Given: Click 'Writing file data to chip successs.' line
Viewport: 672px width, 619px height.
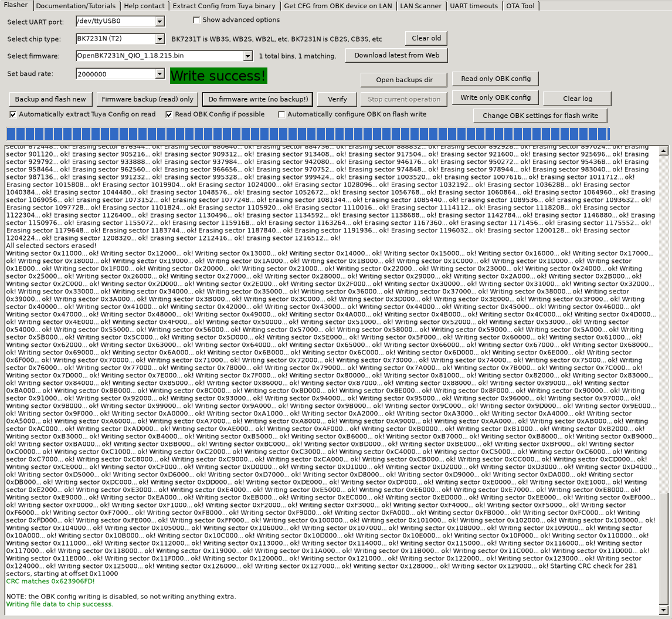Looking at the screenshot, I should (x=60, y=604).
